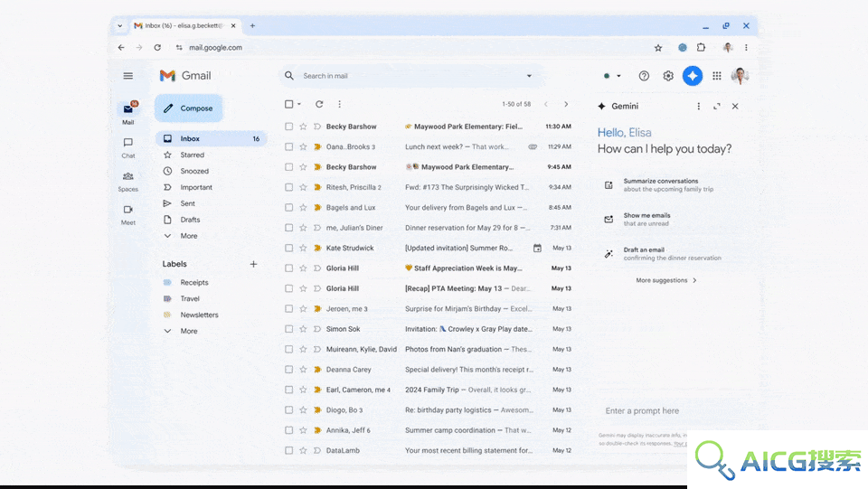Screen dimensions: 868x489
Task: Check the DataLamb email checkbox
Action: [289, 451]
